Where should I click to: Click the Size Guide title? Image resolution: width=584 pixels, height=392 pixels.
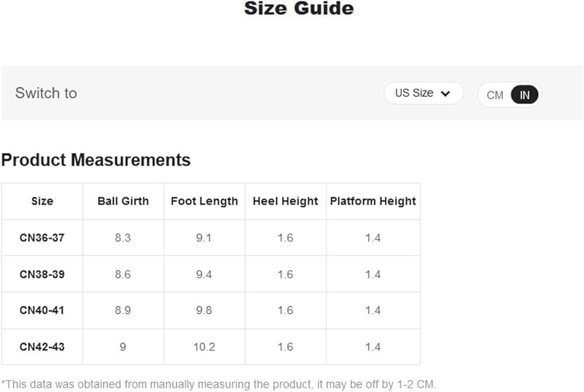298,9
